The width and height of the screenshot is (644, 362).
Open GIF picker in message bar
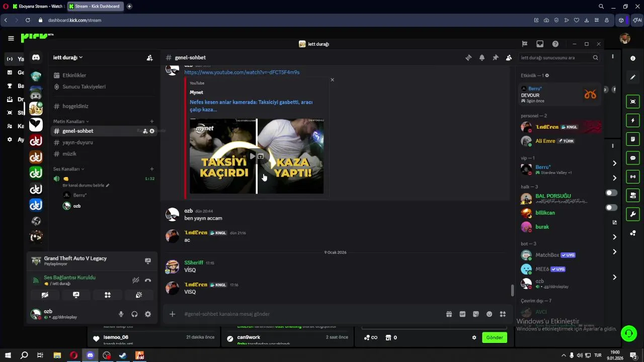click(462, 314)
